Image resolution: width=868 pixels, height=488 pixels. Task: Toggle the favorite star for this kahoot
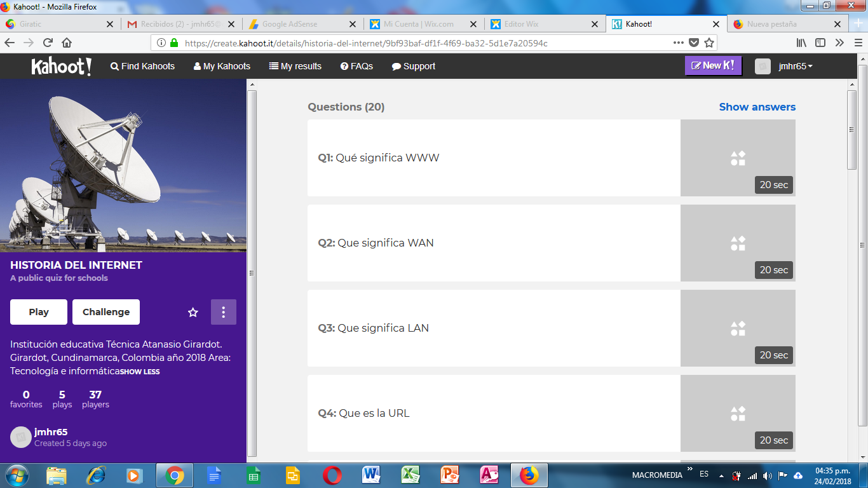coord(193,312)
